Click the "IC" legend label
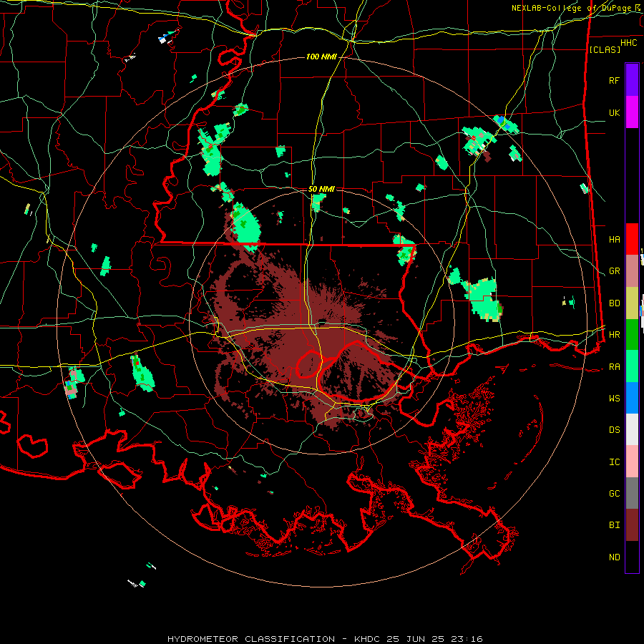 614,462
